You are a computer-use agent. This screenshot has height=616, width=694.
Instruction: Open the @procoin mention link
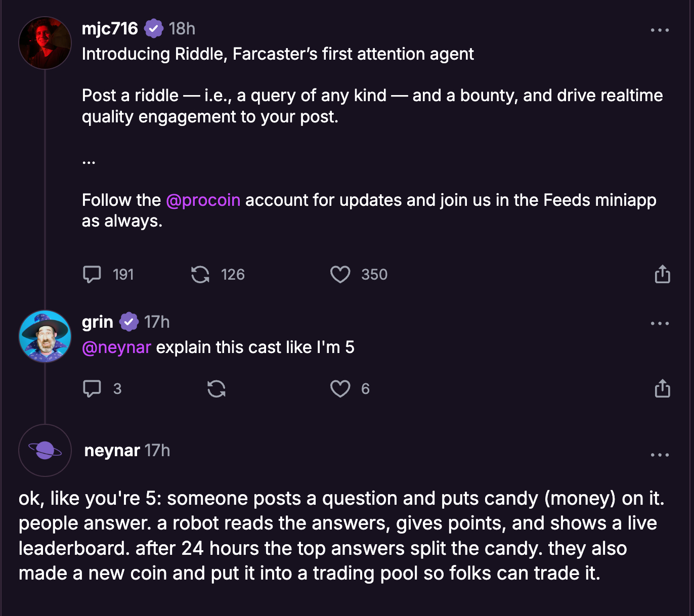tap(203, 200)
